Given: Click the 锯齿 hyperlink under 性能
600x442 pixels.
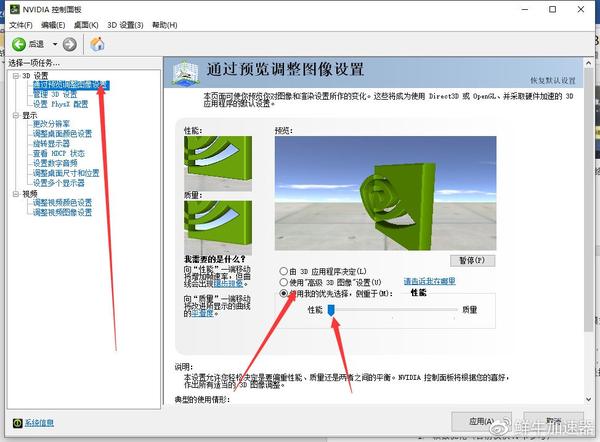Looking at the screenshot, I should [228, 284].
